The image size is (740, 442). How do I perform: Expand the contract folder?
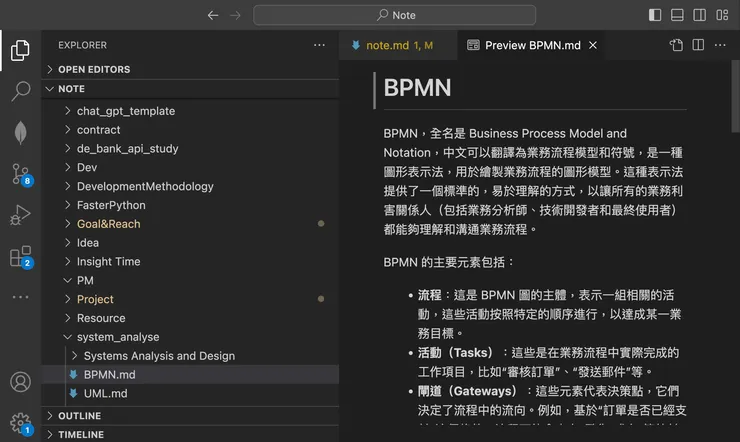(x=190, y=130)
